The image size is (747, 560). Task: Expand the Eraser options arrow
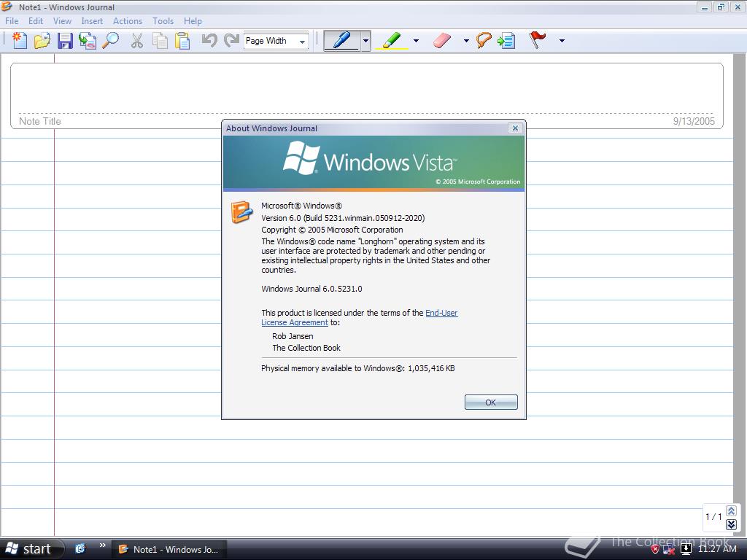coord(466,41)
